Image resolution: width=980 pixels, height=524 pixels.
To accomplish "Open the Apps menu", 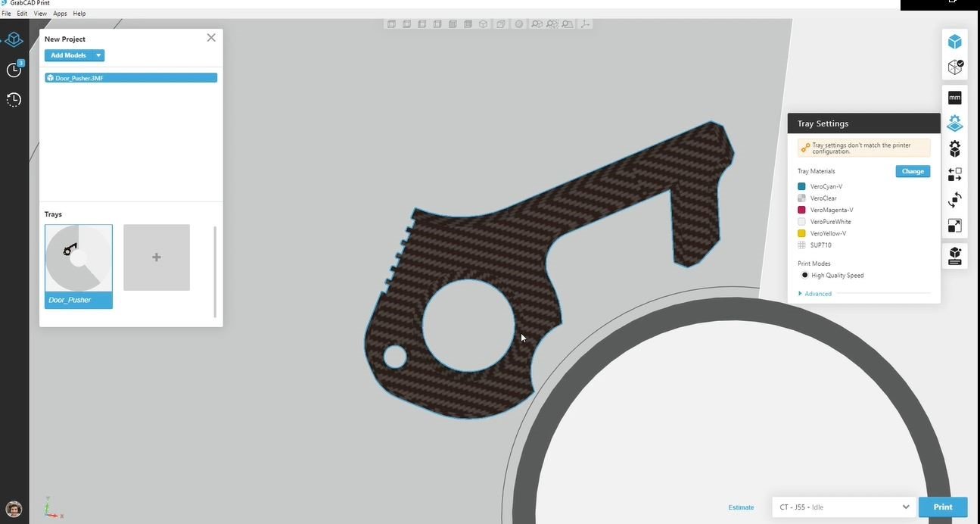I will [60, 14].
